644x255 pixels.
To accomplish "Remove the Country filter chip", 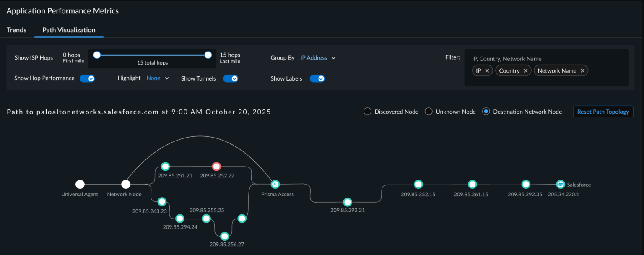I will (x=525, y=71).
